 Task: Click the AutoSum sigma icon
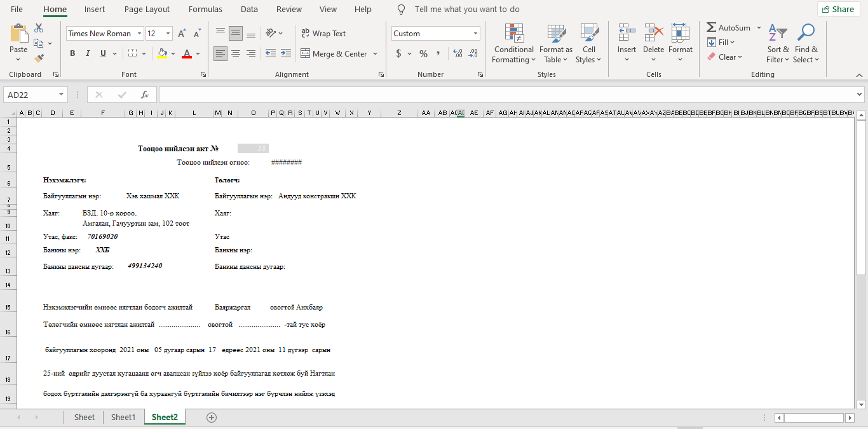pyautogui.click(x=712, y=28)
